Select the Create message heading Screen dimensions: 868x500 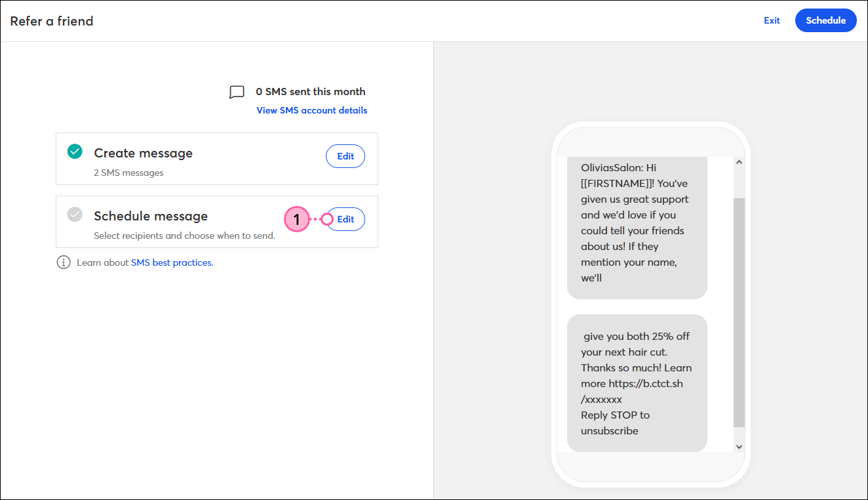pos(143,153)
